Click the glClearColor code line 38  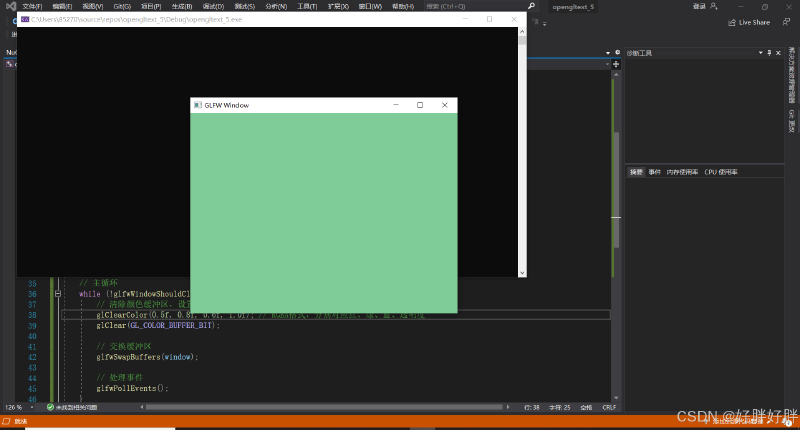click(x=336, y=315)
